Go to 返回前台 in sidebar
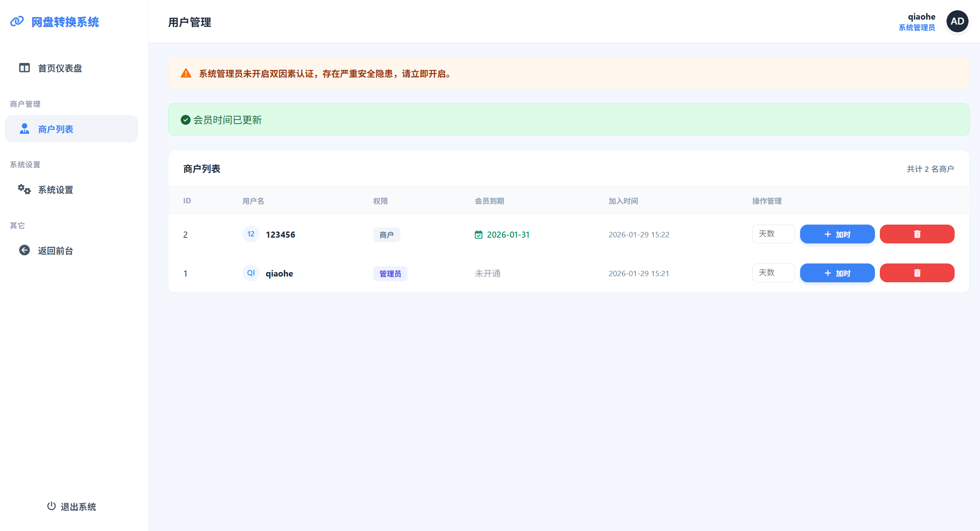 pyautogui.click(x=56, y=251)
